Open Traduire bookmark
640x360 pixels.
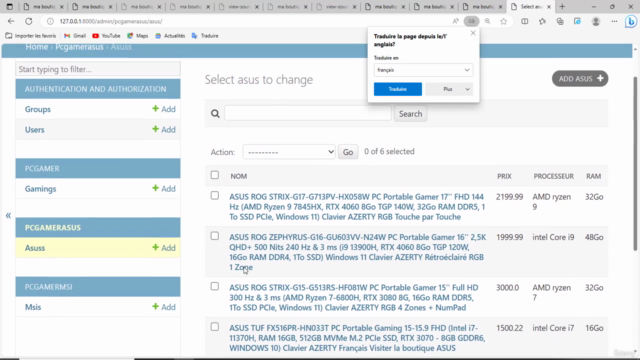205,36
